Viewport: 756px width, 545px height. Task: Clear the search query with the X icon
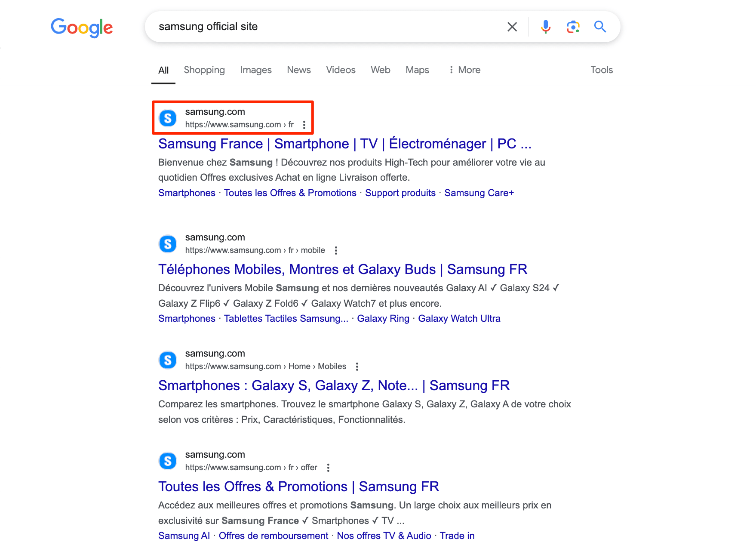512,27
